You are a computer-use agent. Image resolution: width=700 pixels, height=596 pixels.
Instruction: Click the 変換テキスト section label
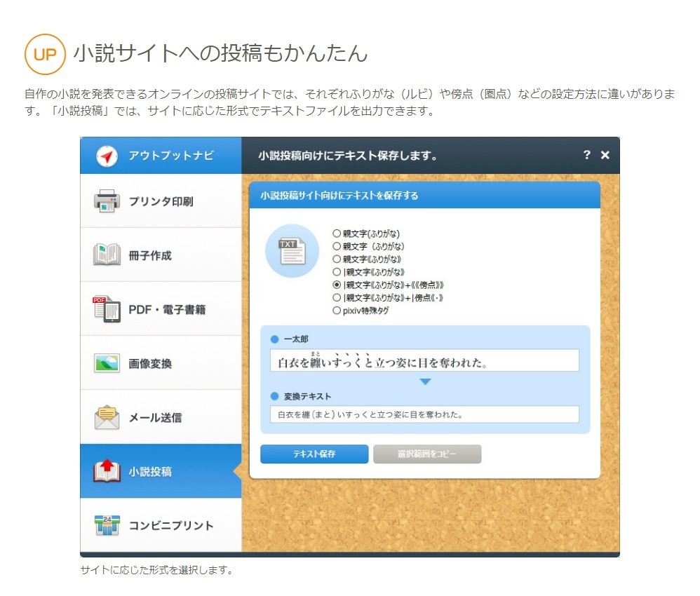pyautogui.click(x=308, y=396)
